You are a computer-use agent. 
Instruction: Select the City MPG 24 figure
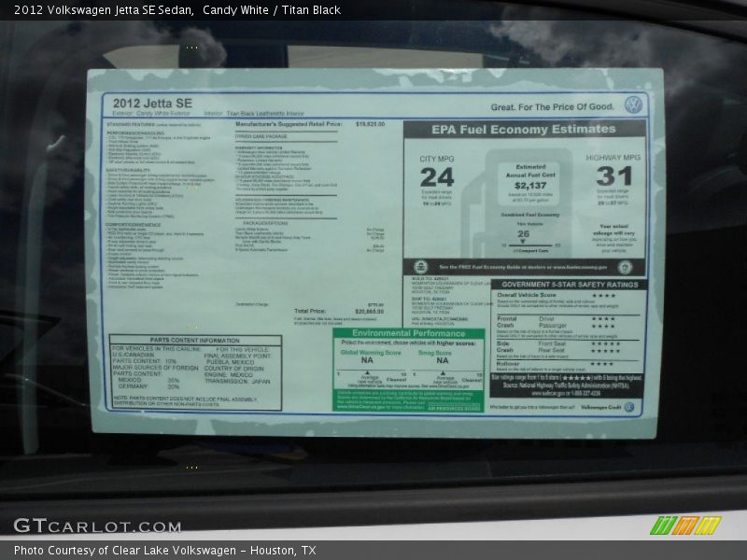[436, 177]
